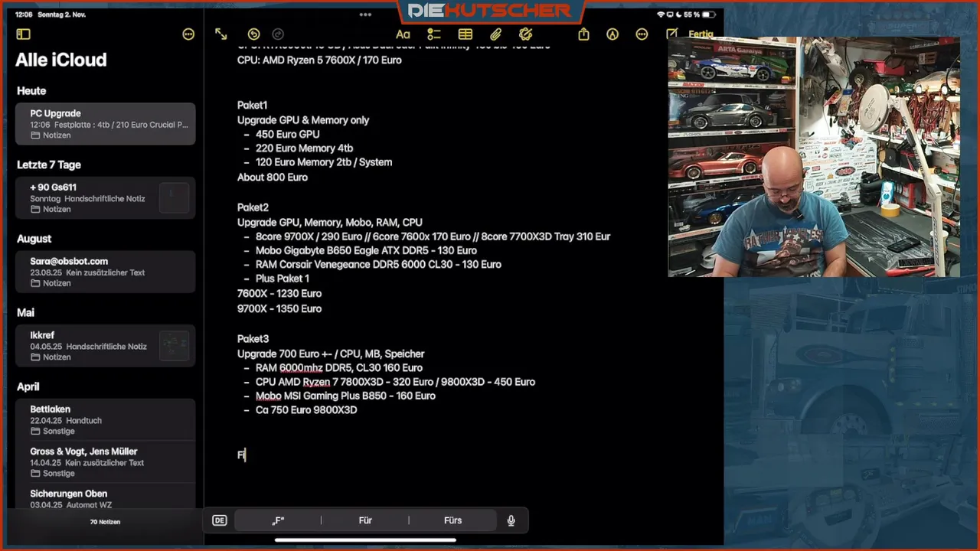Choose the "F" quoted suggestion
This screenshot has width=980, height=551.
tap(278, 520)
